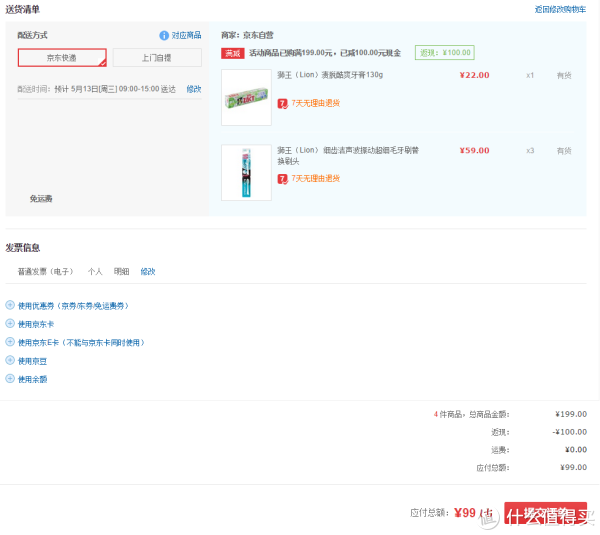
Task: Click the Lion toothbrush heads thumbnail
Action: coord(246,173)
